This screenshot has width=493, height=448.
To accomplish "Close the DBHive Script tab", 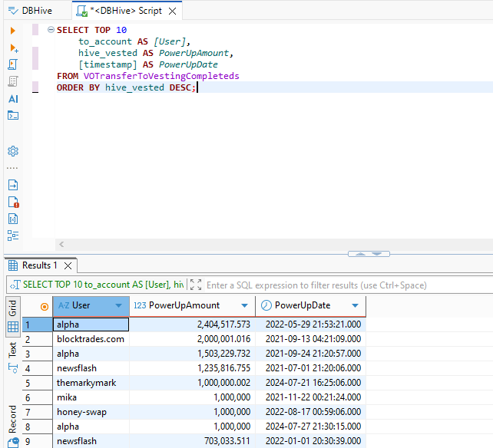I will (172, 12).
